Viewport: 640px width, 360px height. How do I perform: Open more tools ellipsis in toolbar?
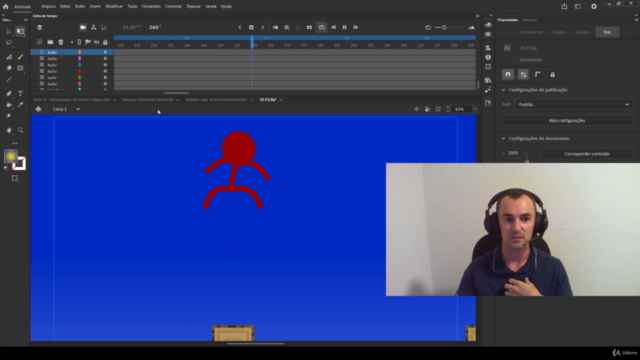14,143
